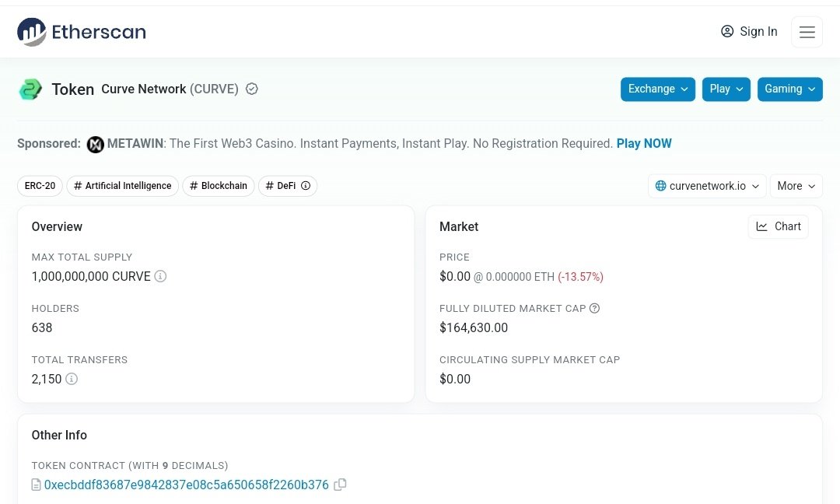Click the Overview heading
Image resolution: width=840 pixels, height=504 pixels.
(57, 226)
